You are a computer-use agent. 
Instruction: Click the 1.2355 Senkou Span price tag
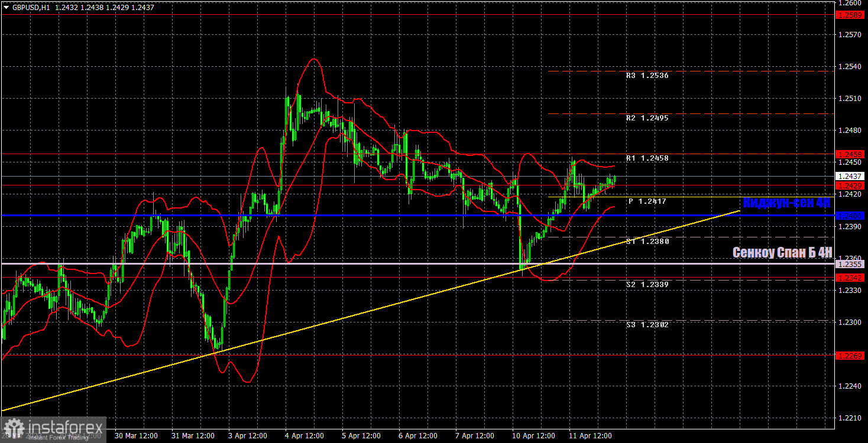click(x=850, y=263)
